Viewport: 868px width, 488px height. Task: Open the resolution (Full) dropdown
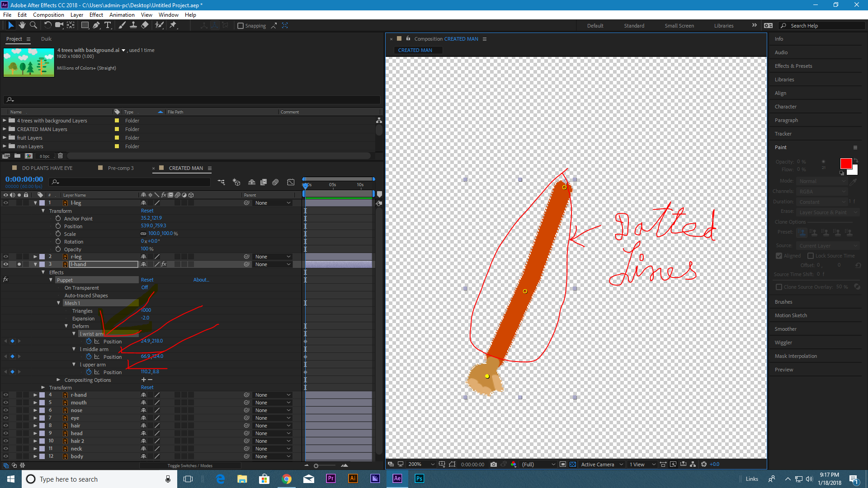(x=538, y=464)
